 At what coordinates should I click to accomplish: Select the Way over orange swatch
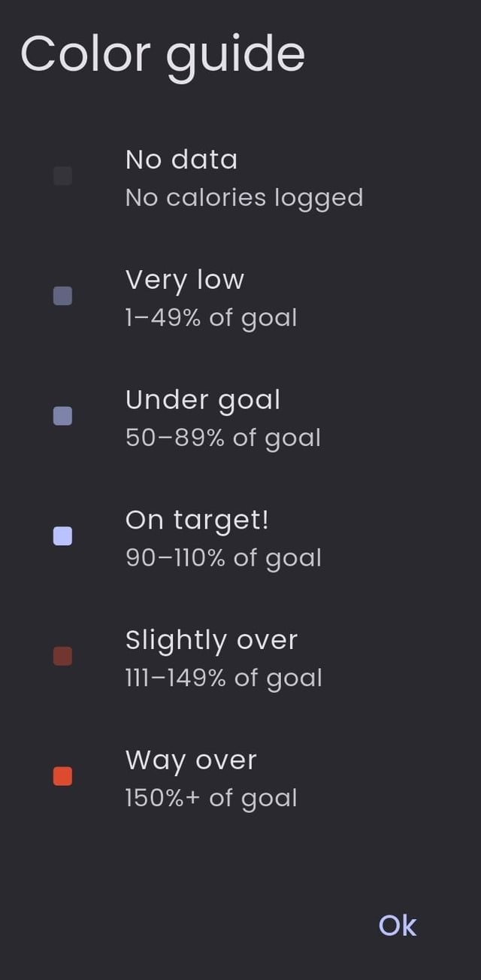pyautogui.click(x=63, y=776)
